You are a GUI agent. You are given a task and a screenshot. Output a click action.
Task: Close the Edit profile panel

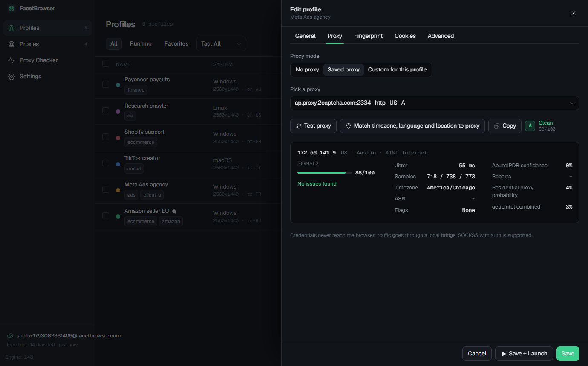point(574,13)
